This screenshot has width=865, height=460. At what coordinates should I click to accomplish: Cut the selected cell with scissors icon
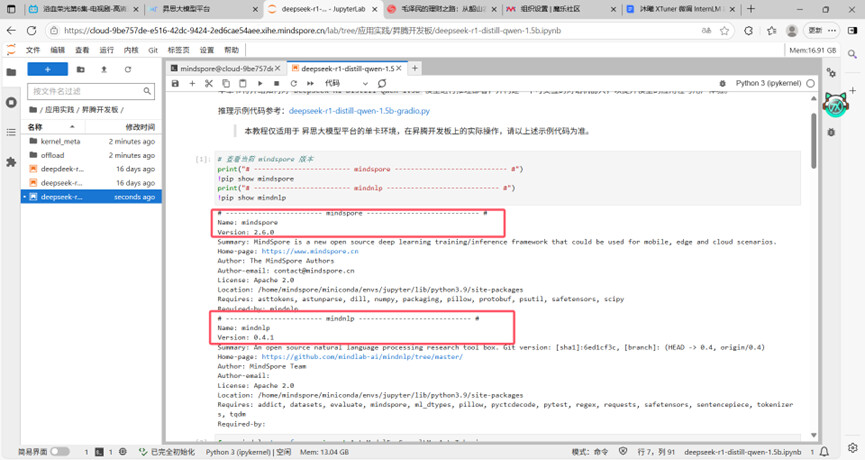209,84
